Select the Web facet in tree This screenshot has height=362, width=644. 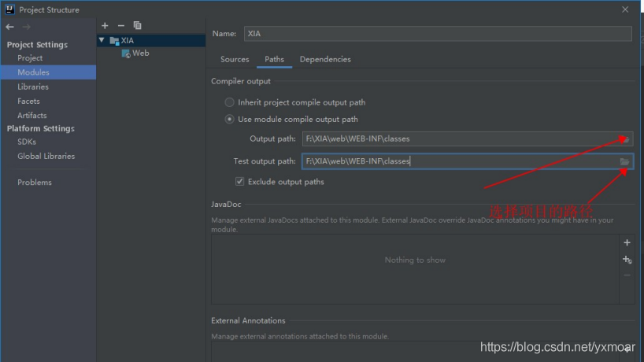tap(139, 54)
